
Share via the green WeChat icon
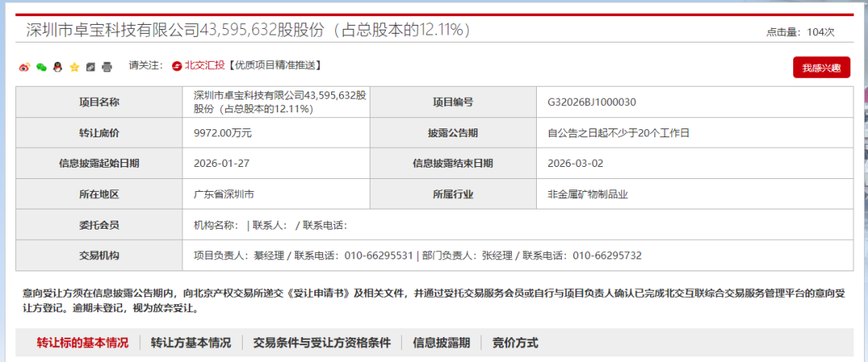(41, 67)
